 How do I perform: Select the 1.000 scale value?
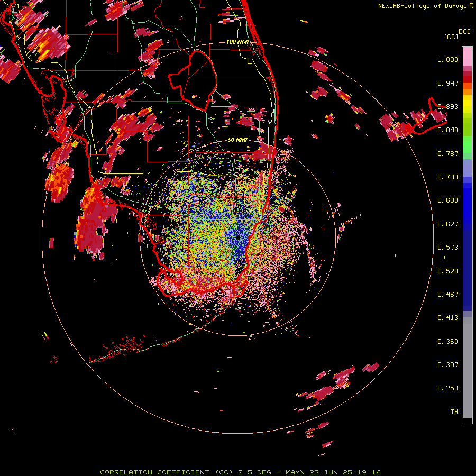[448, 59]
